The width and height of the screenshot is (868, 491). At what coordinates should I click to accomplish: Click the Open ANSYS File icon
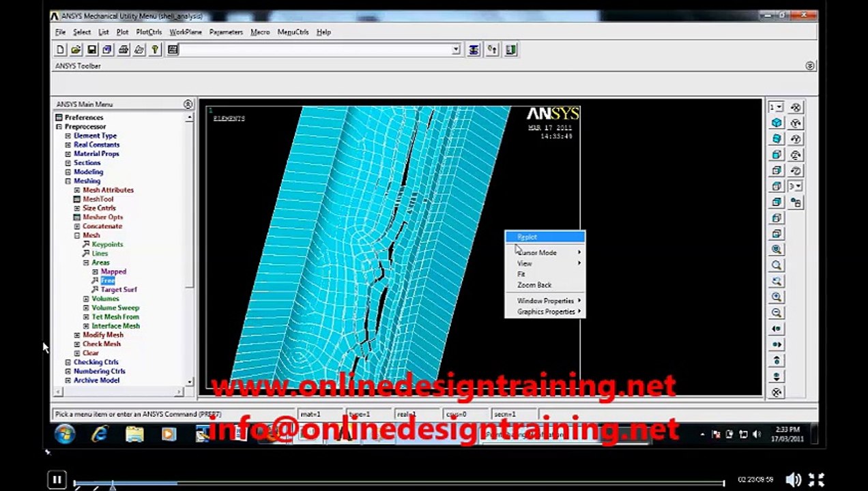click(76, 50)
